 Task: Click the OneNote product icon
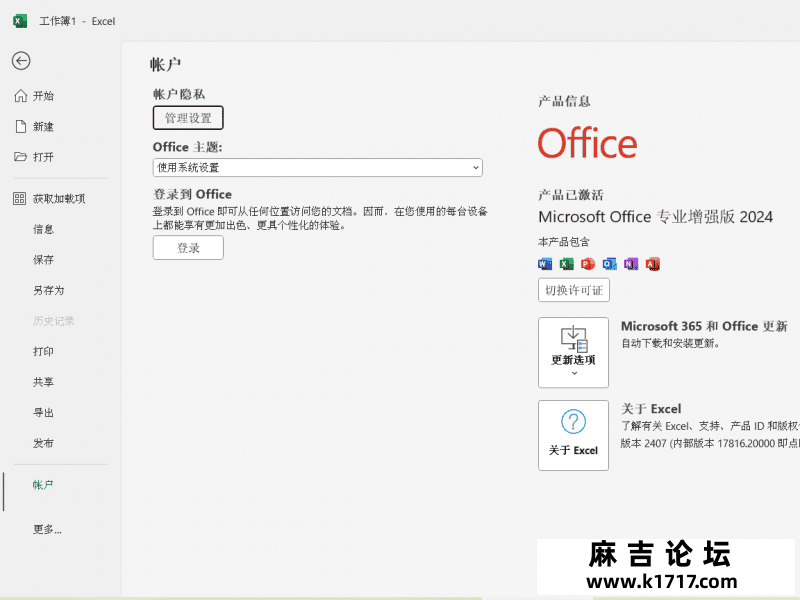click(x=631, y=264)
